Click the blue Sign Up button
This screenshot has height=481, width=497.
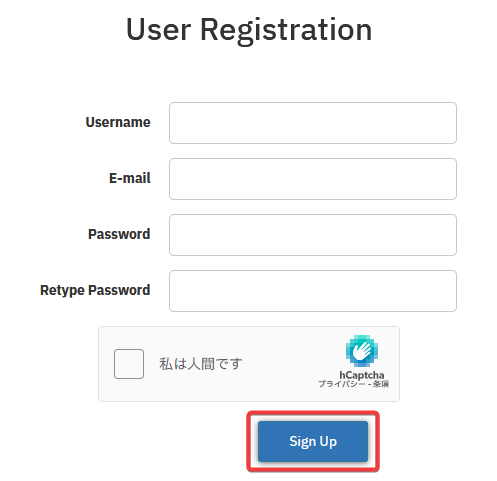coord(313,441)
